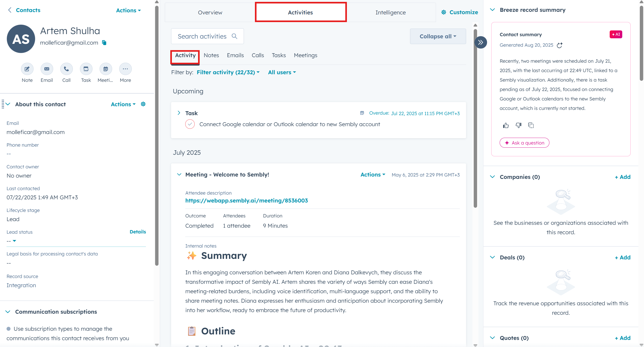The image size is (644, 347).
Task: Switch to the Overview tab
Action: (210, 12)
